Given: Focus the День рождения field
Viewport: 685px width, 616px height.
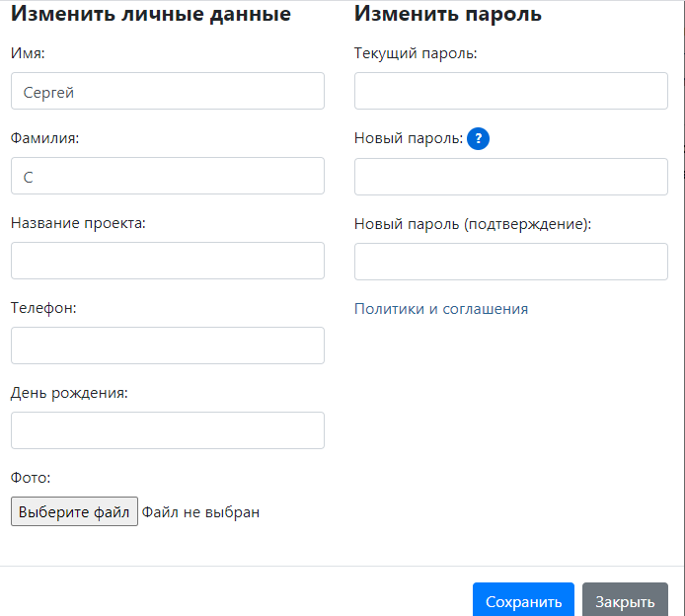Looking at the screenshot, I should point(168,430).
